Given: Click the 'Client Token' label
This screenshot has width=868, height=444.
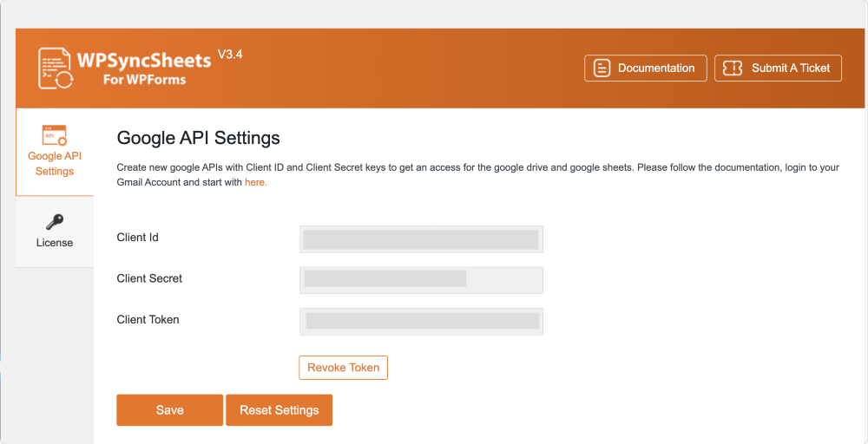Looking at the screenshot, I should [x=148, y=320].
